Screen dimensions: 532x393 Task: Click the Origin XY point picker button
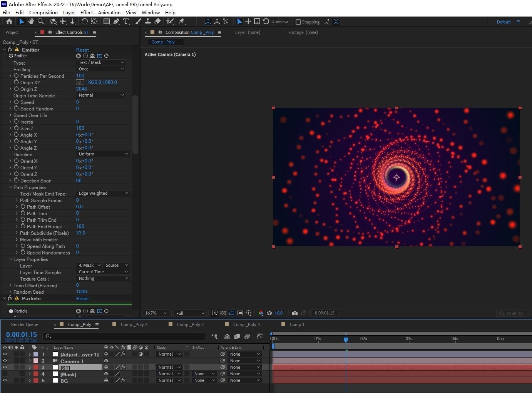(x=80, y=82)
